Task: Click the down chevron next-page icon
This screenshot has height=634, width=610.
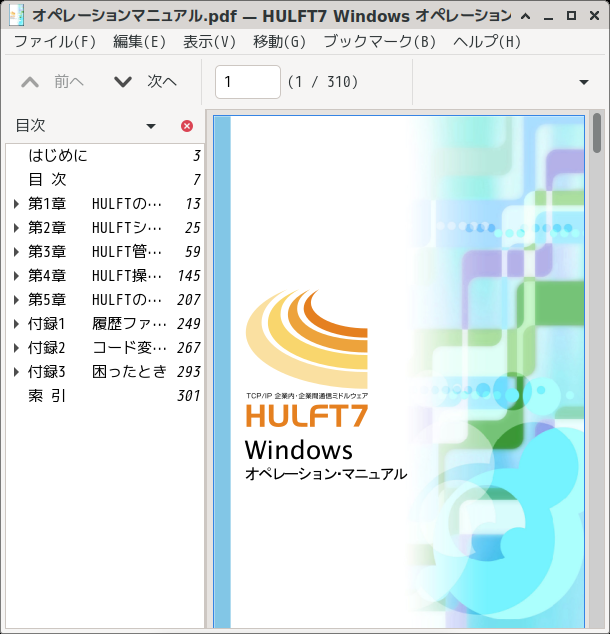Action: pos(123,82)
